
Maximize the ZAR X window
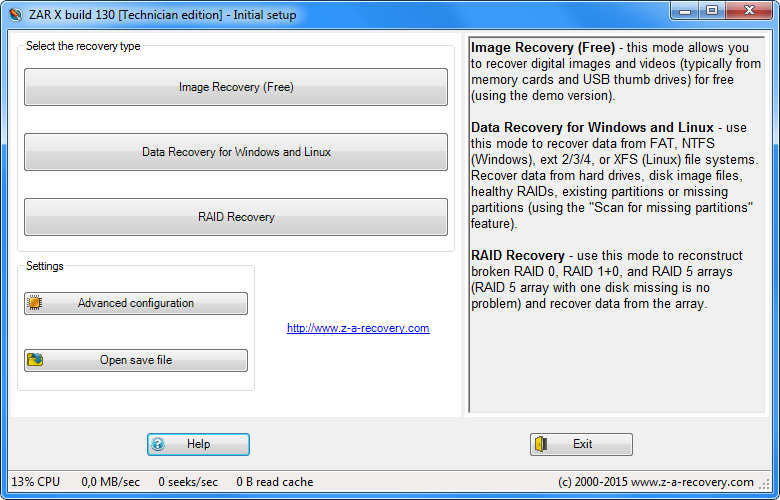coord(712,11)
